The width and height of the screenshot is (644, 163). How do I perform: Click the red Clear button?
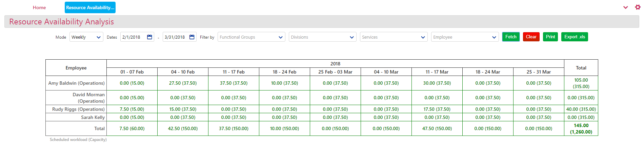(x=531, y=37)
